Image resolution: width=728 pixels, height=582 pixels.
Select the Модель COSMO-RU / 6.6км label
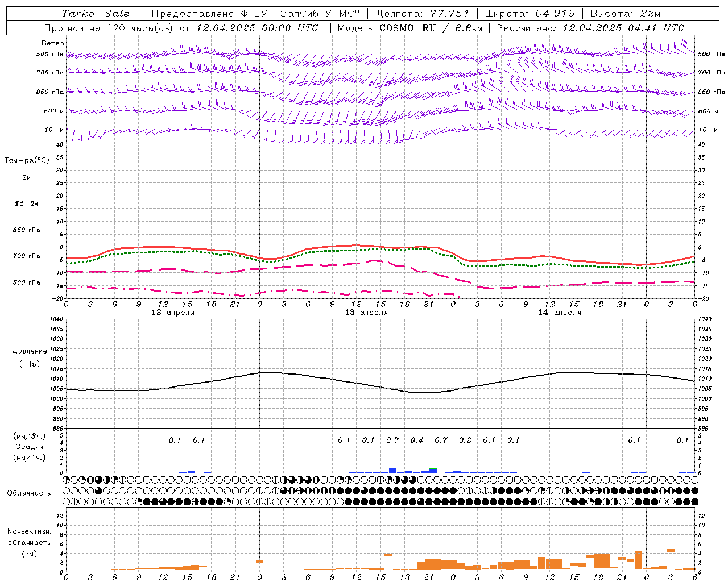(410, 28)
